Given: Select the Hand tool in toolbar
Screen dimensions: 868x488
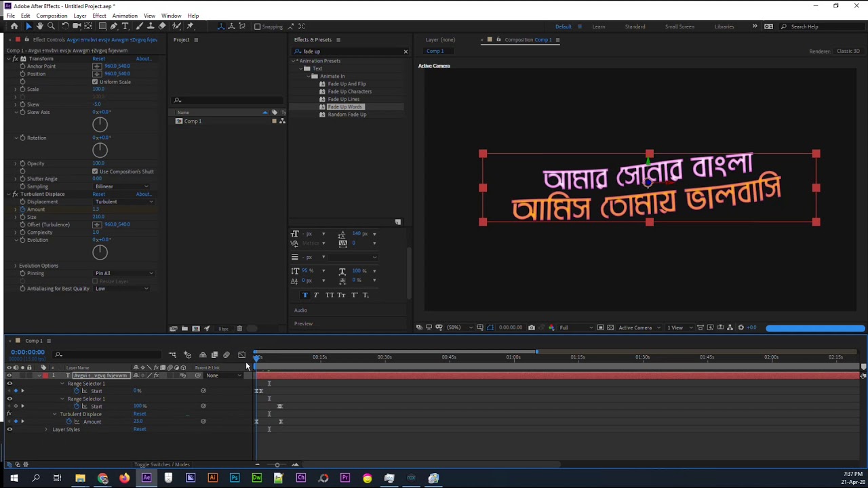Looking at the screenshot, I should [39, 26].
